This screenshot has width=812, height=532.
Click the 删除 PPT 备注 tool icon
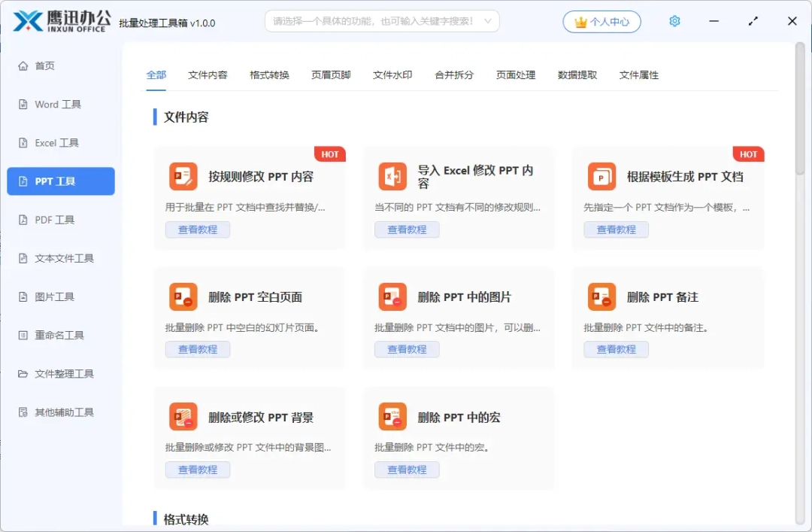[x=601, y=296]
